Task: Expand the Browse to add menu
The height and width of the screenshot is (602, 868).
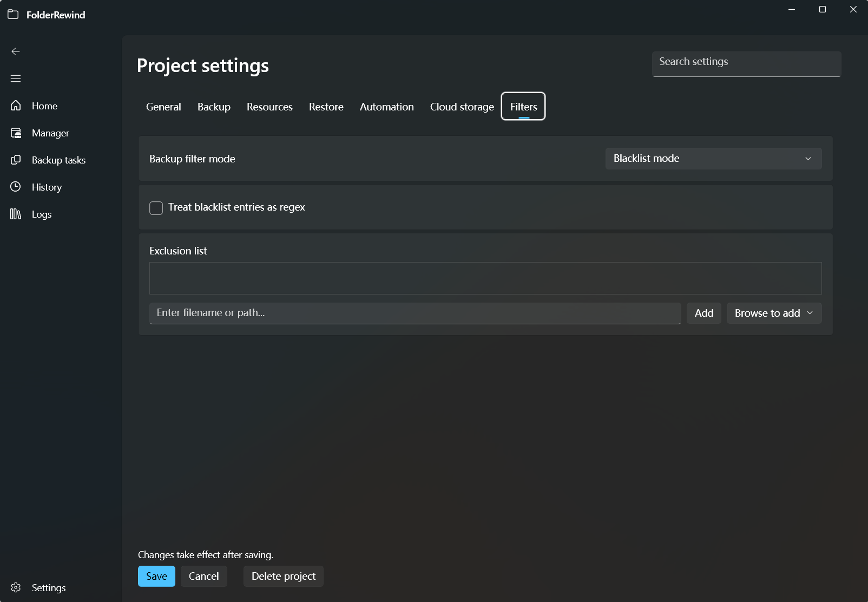Action: 774,313
